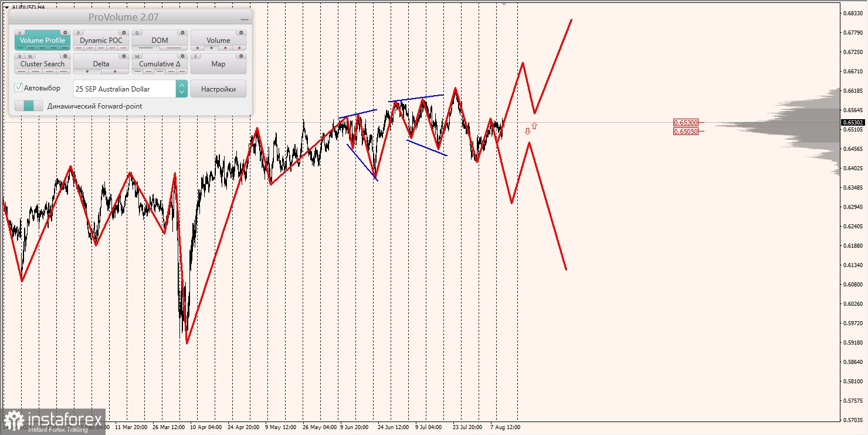Click the V hotkey badge on Volume Profile
The height and width of the screenshot is (435, 868).
(x=20, y=33)
